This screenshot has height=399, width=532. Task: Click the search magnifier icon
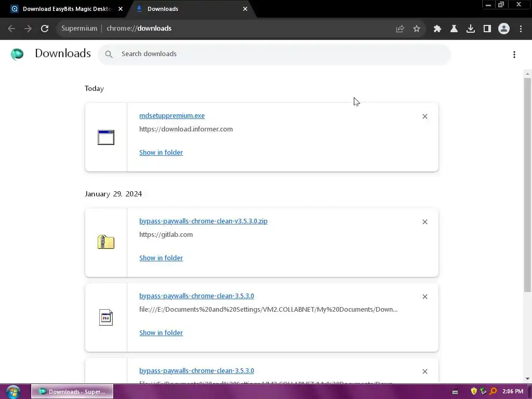click(109, 54)
